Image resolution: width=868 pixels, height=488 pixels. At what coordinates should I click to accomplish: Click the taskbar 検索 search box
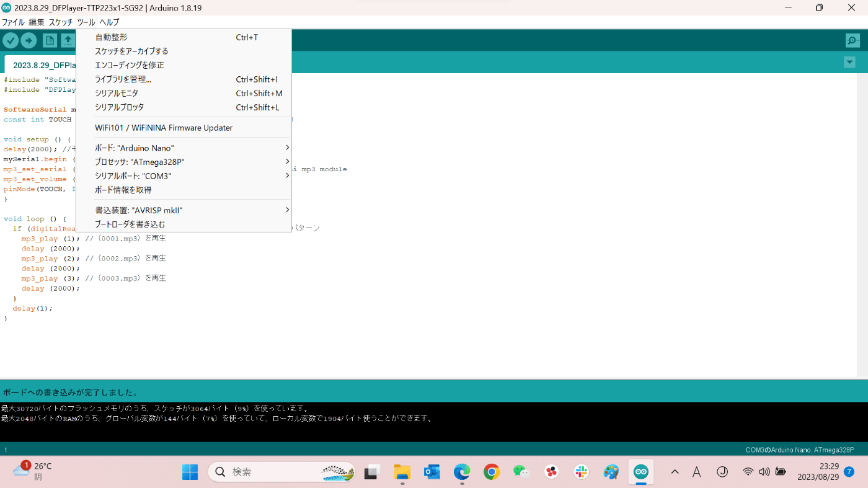(x=281, y=472)
